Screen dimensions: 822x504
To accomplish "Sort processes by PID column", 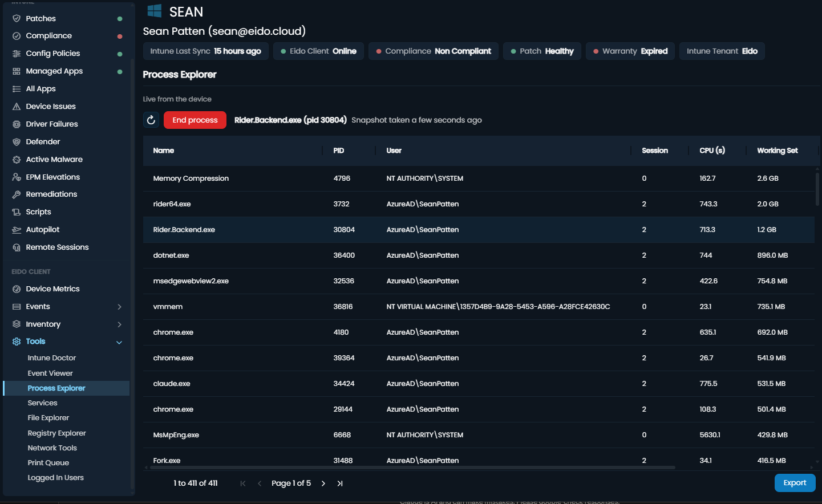I will click(339, 151).
